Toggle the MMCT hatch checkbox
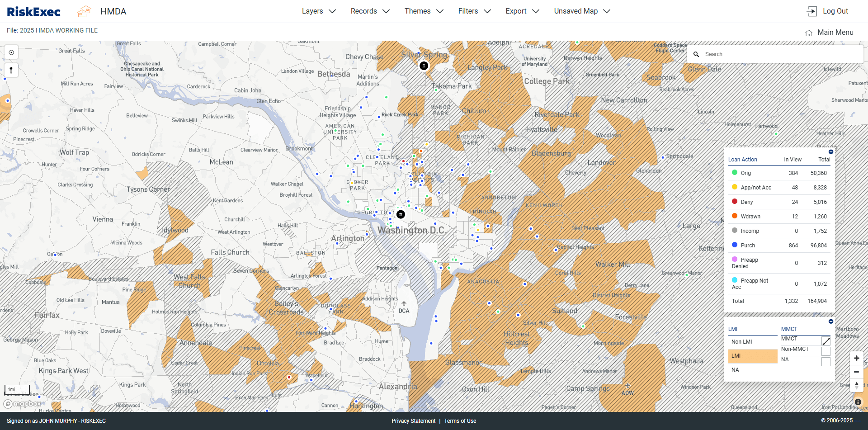868x430 pixels. tap(826, 341)
